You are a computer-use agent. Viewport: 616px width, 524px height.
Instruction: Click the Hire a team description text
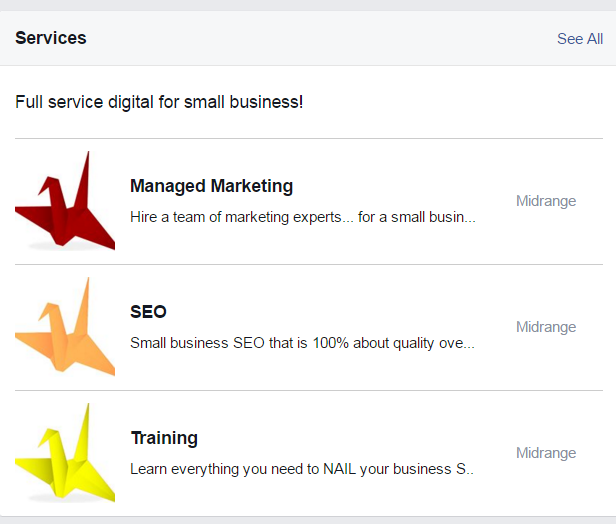tap(302, 217)
